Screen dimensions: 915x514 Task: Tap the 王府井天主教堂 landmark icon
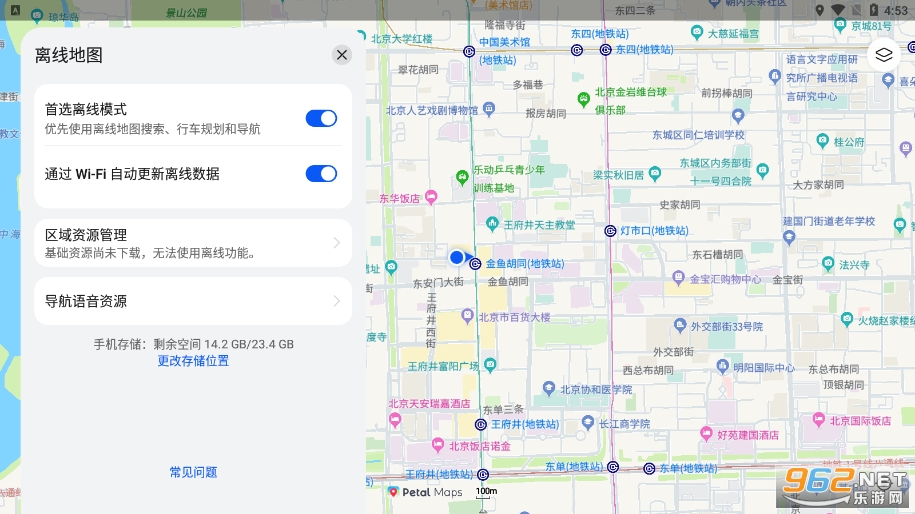click(492, 223)
